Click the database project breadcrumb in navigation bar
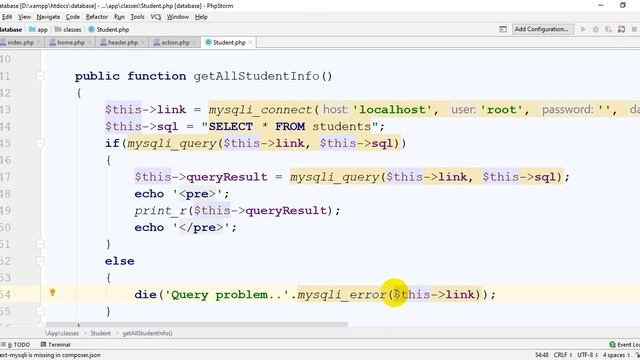640x360 pixels. click(11, 29)
